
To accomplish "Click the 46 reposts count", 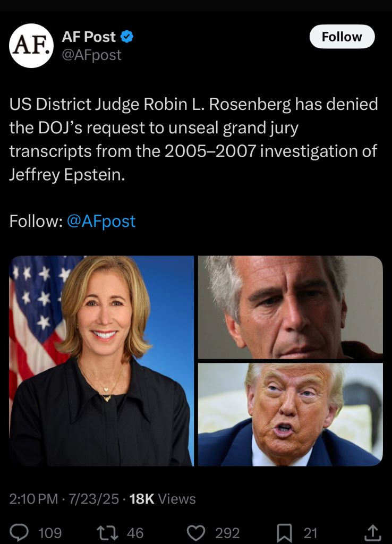I will coord(135,533).
